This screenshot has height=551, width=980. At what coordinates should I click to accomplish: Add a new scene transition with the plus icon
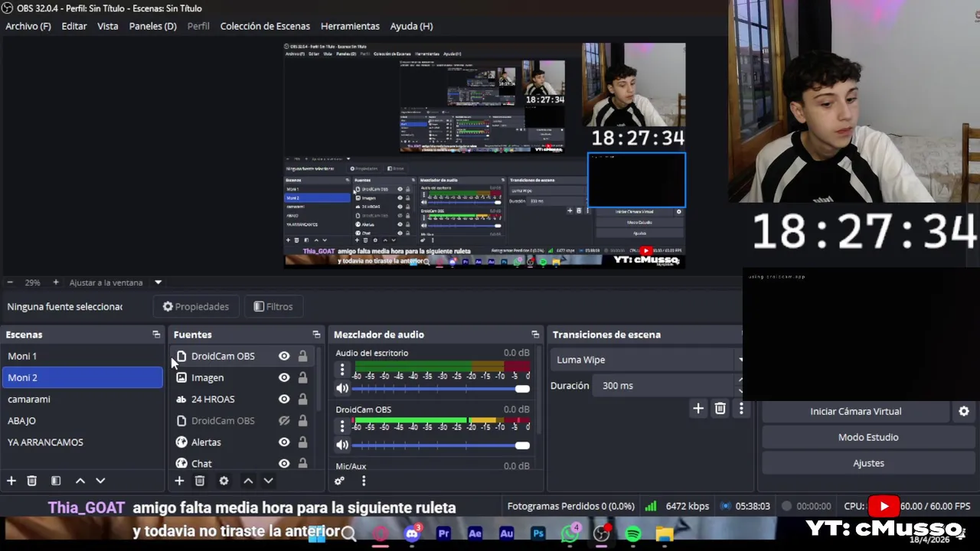pyautogui.click(x=698, y=409)
